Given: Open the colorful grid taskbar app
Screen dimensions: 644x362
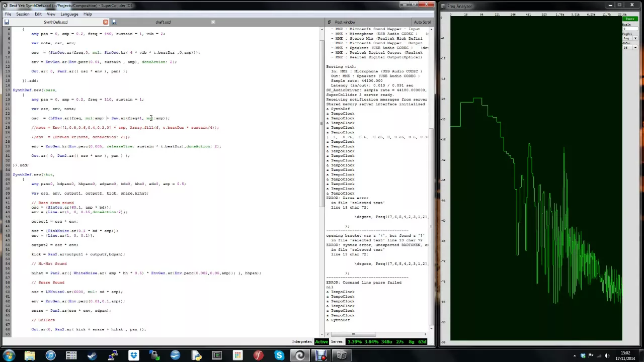Looking at the screenshot, I should click(237, 355).
